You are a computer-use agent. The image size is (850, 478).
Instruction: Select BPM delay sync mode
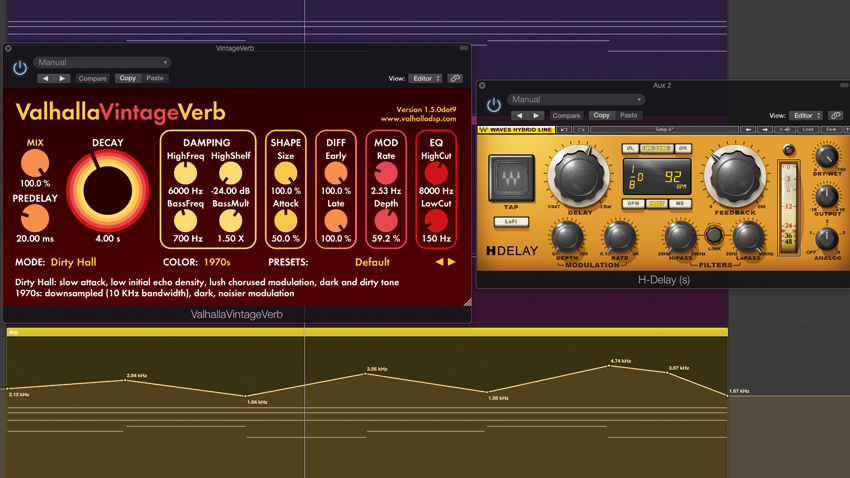[x=633, y=204]
